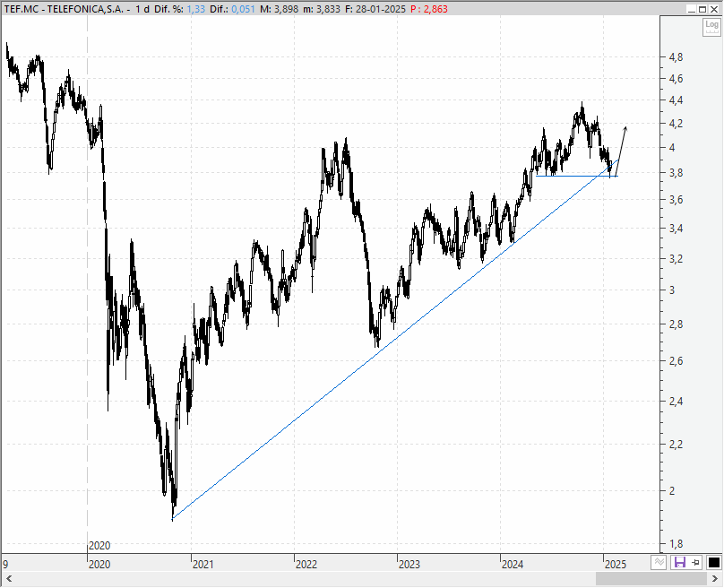
Task: Click the date 28-01-2025
Action: [x=381, y=9]
